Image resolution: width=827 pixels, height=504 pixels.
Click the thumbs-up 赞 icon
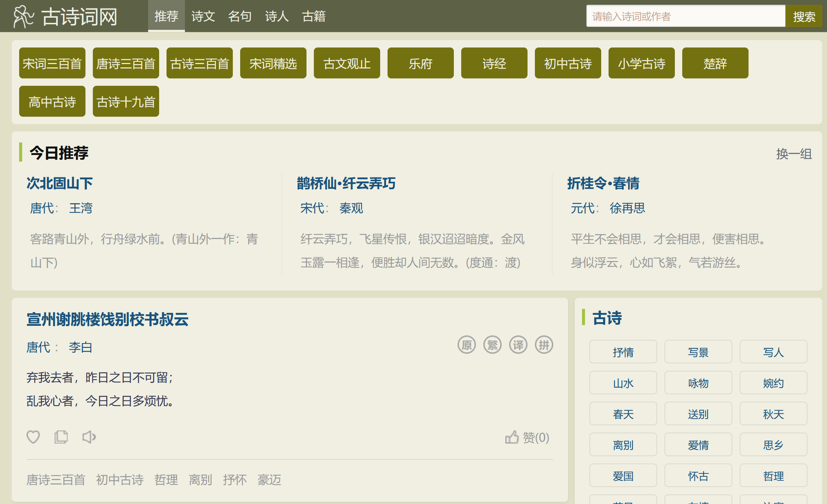(512, 437)
